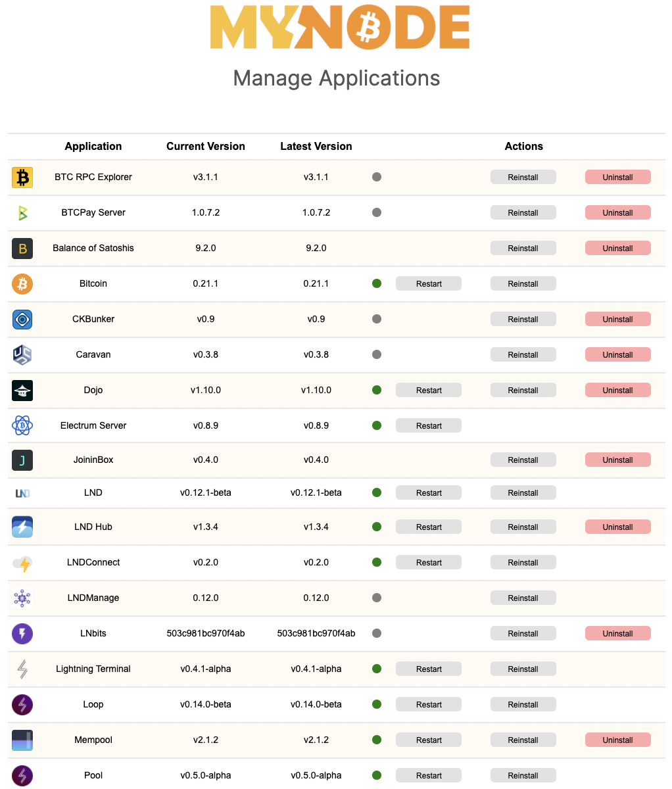
Task: Click the Manage Applications heading
Action: point(337,78)
